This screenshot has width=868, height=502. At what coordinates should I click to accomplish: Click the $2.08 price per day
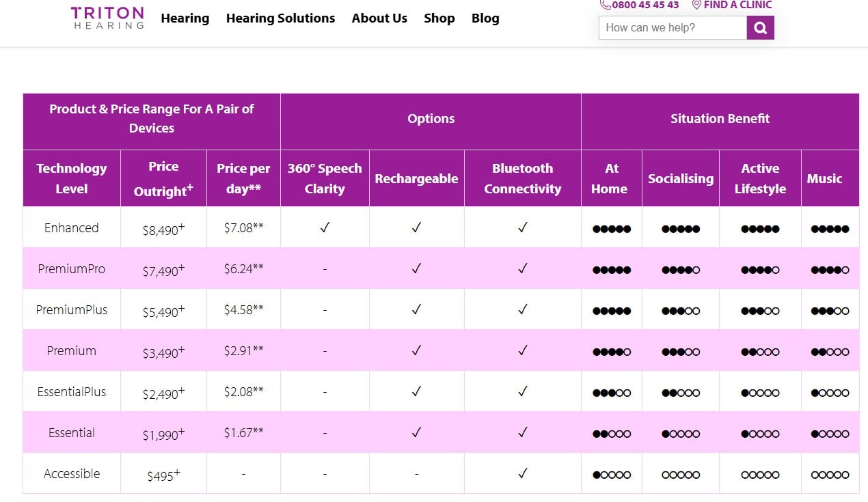[243, 391]
